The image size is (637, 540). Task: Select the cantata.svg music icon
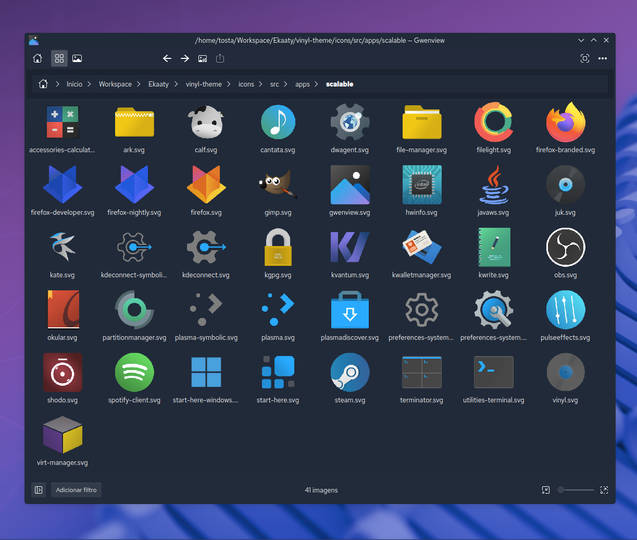(x=278, y=122)
